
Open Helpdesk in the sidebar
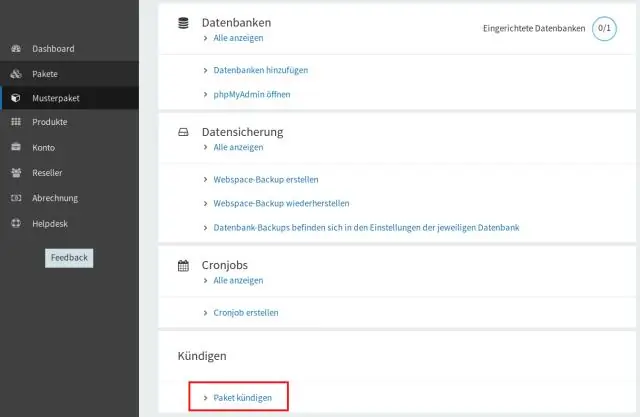pyautogui.click(x=69, y=224)
